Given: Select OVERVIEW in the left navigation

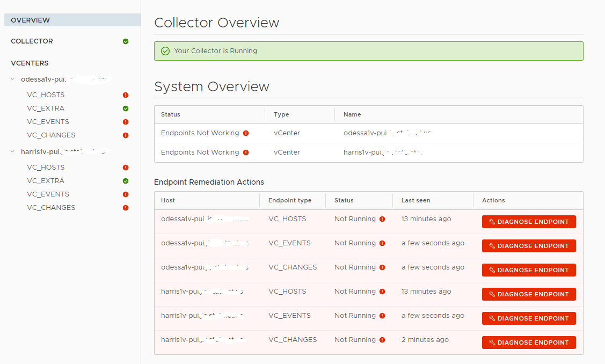Looking at the screenshot, I should pyautogui.click(x=30, y=20).
